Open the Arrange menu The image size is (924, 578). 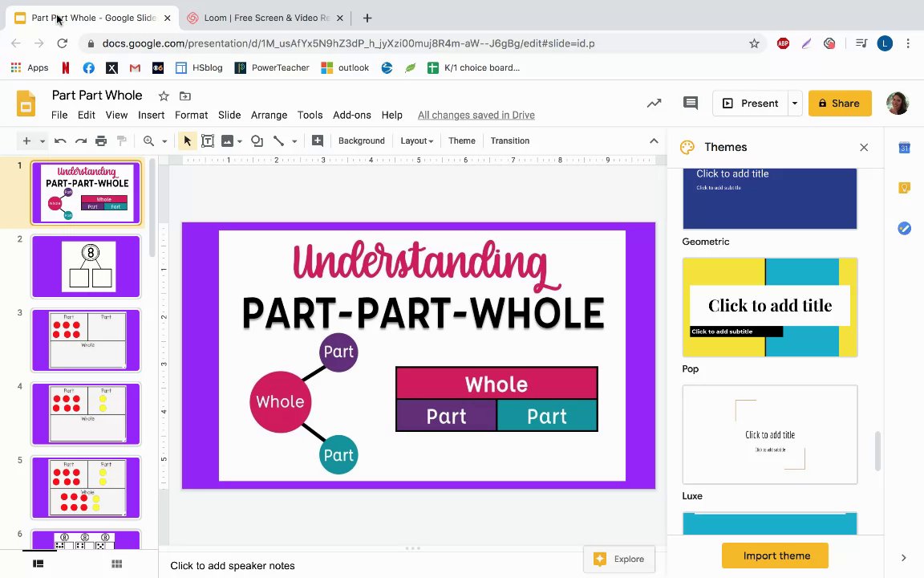click(x=269, y=115)
